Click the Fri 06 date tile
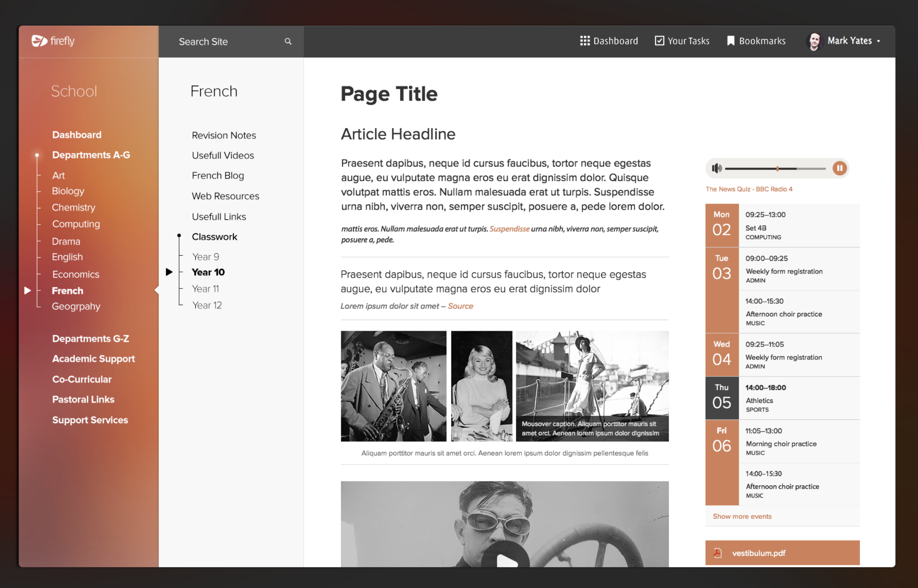This screenshot has height=588, width=918. [x=722, y=463]
